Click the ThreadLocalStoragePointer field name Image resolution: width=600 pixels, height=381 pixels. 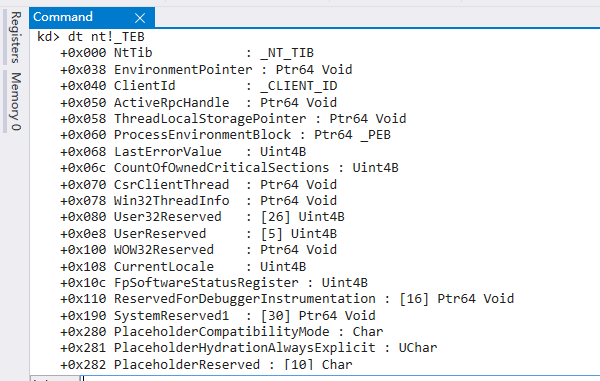[x=210, y=119]
